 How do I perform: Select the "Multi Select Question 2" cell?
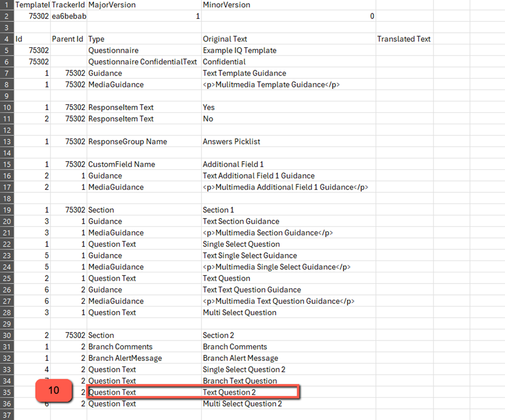(x=242, y=404)
